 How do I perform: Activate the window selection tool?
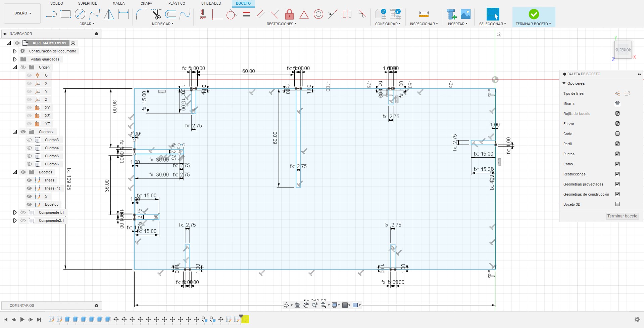click(x=493, y=14)
